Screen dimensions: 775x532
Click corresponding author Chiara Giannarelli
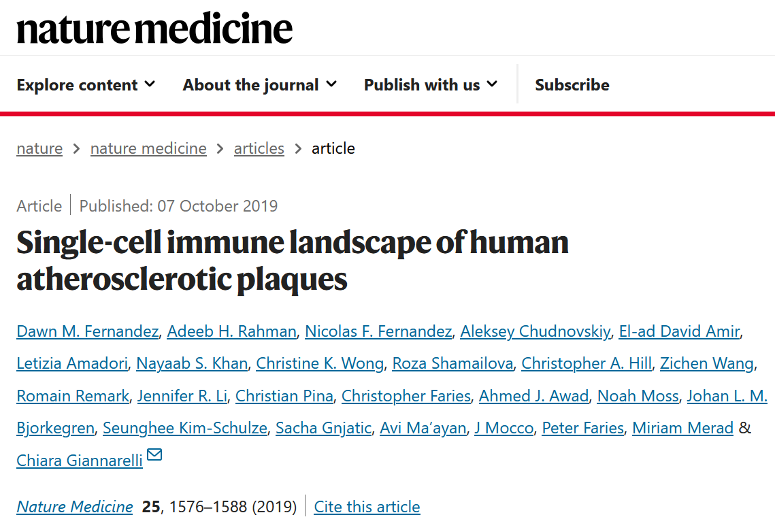(x=80, y=461)
